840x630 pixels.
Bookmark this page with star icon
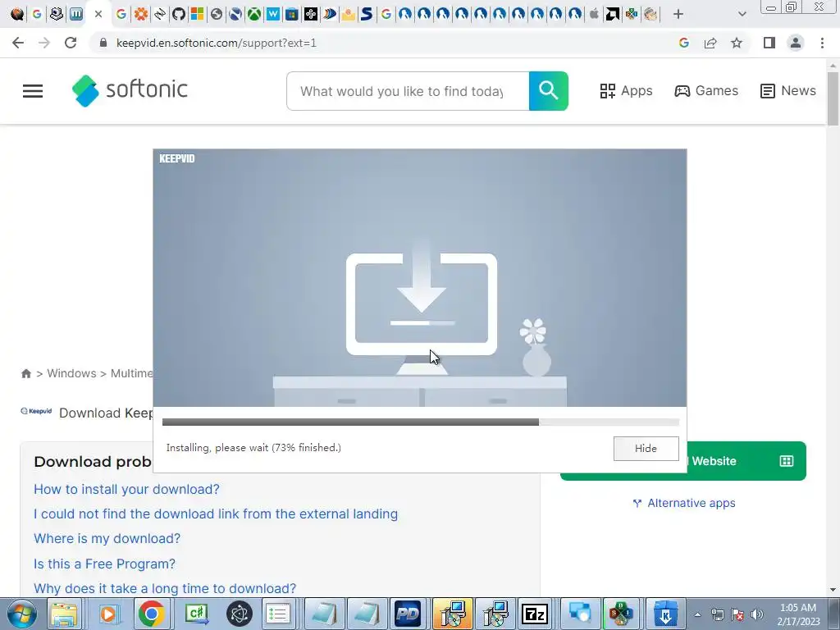click(x=737, y=43)
